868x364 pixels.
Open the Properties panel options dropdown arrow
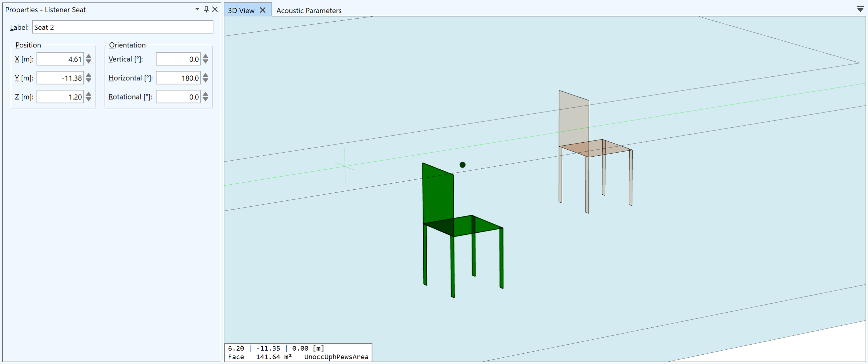click(x=197, y=9)
